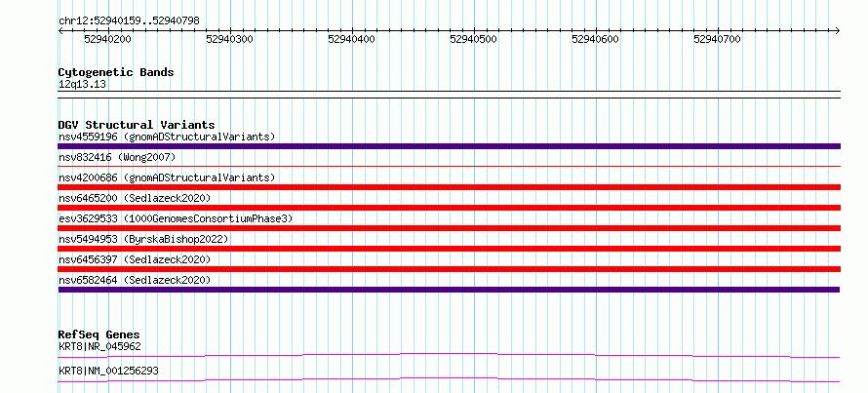Screen dimensions: 868x393
Task: Select the purple nsv4559196 variant bar
Action: pos(449,146)
